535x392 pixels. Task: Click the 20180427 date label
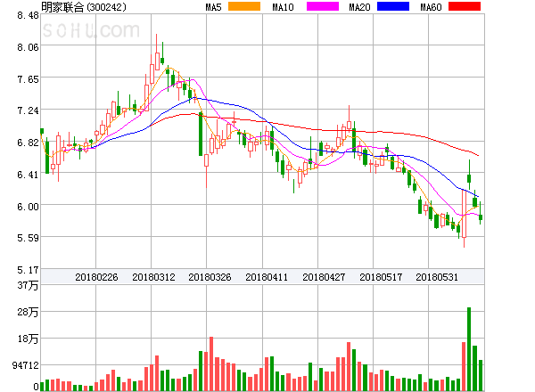(324, 277)
